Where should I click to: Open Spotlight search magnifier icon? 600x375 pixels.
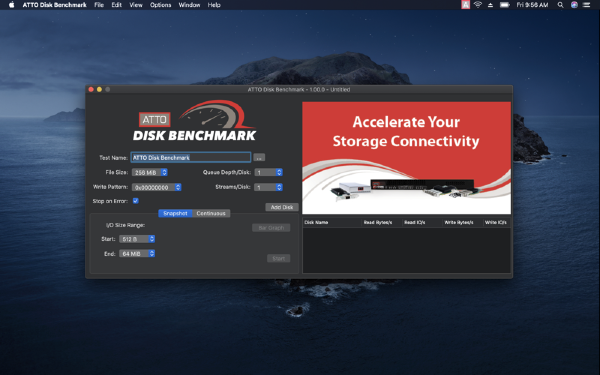pyautogui.click(x=560, y=5)
